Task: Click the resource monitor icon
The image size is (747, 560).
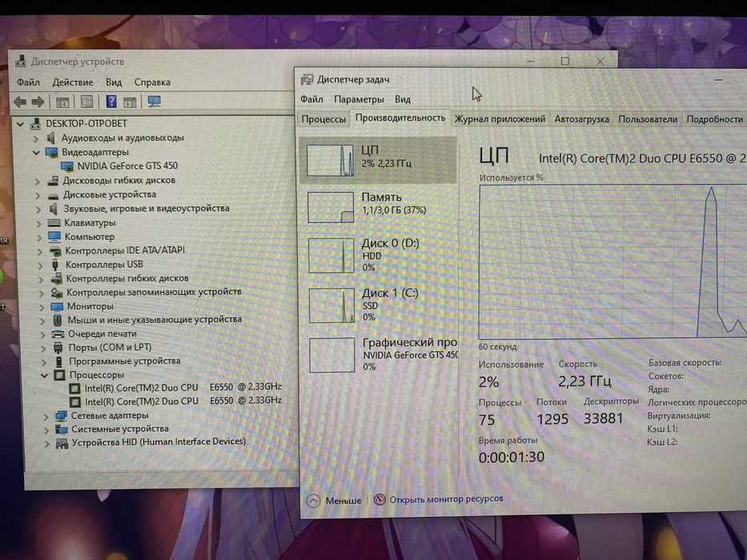Action: pos(380,499)
